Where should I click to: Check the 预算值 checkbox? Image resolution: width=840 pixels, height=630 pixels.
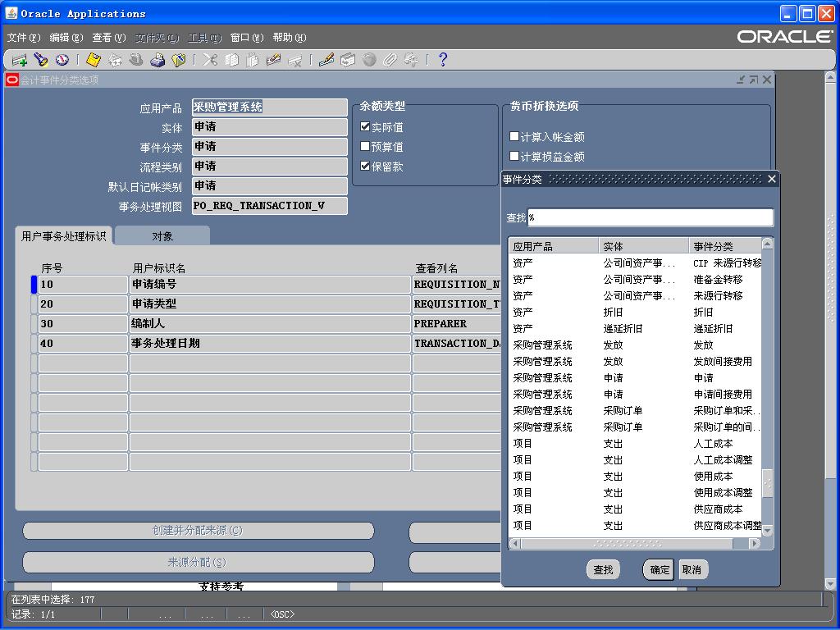[365, 146]
